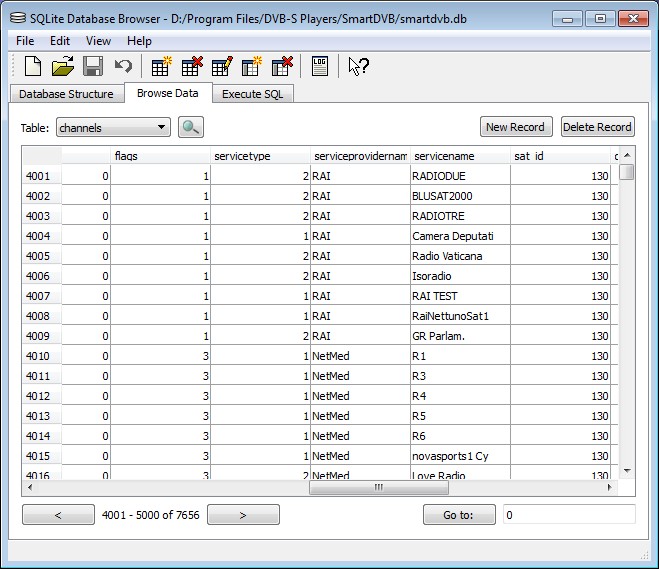Image resolution: width=659 pixels, height=569 pixels.
Task: Click the sat_id 130 cell in row 4012
Action: (561, 396)
